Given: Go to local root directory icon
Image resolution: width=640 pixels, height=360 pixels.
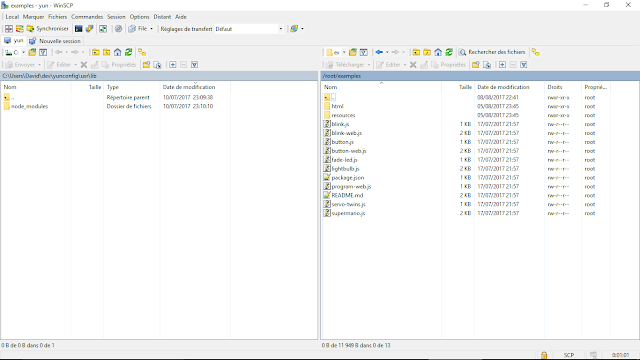Looking at the screenshot, I should 107,52.
